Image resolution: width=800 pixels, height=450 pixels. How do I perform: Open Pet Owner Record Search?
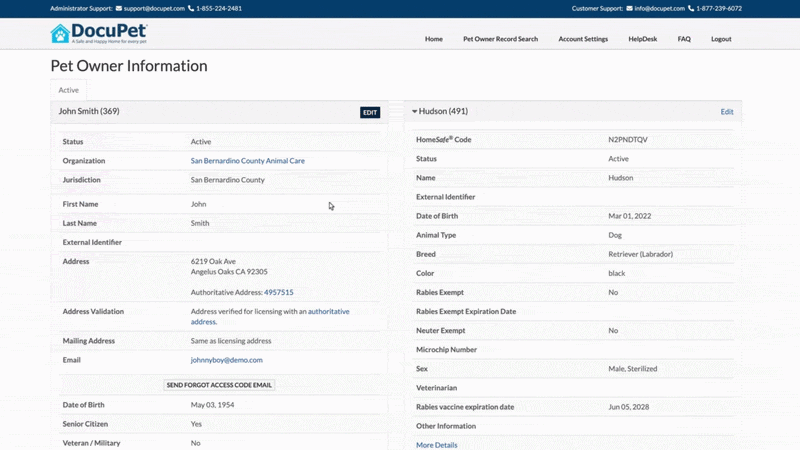501,39
